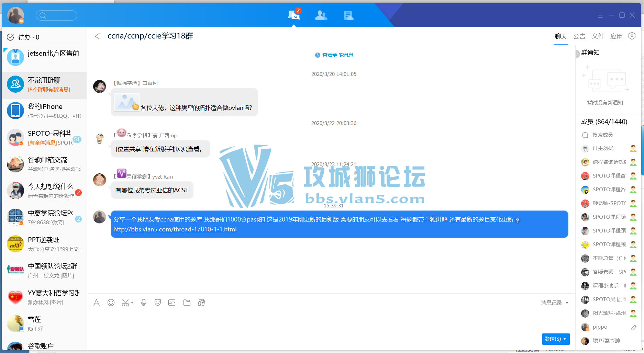The width and height of the screenshot is (644, 353).
Task: Open the messages panel icon in top bar
Action: coord(293,15)
